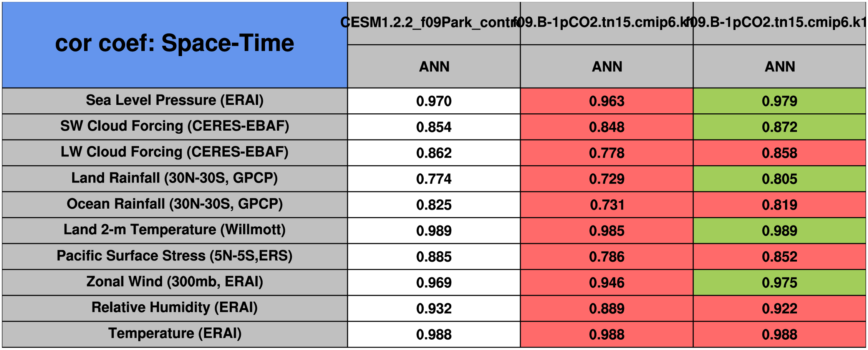The image size is (868, 350).
Task: Click the Sea Level Pressure (ERAI) row label
Action: tap(175, 101)
